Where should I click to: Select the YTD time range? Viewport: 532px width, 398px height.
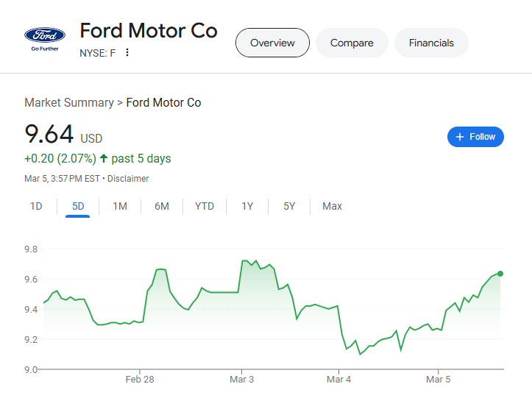click(205, 206)
